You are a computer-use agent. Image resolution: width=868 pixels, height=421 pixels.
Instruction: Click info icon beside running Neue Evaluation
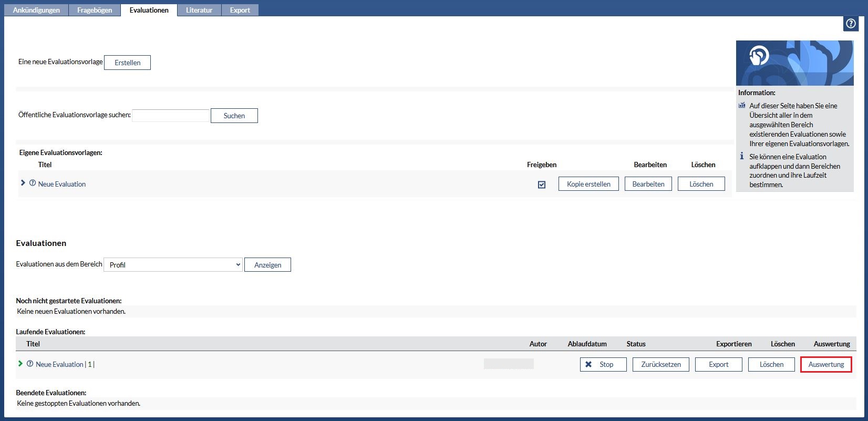click(30, 364)
